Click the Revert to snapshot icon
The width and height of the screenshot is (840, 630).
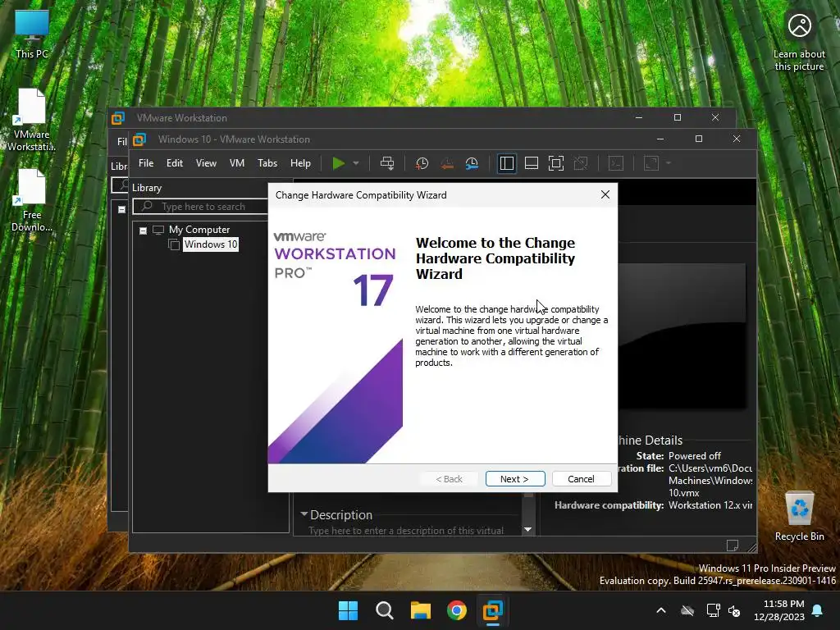pos(447,163)
